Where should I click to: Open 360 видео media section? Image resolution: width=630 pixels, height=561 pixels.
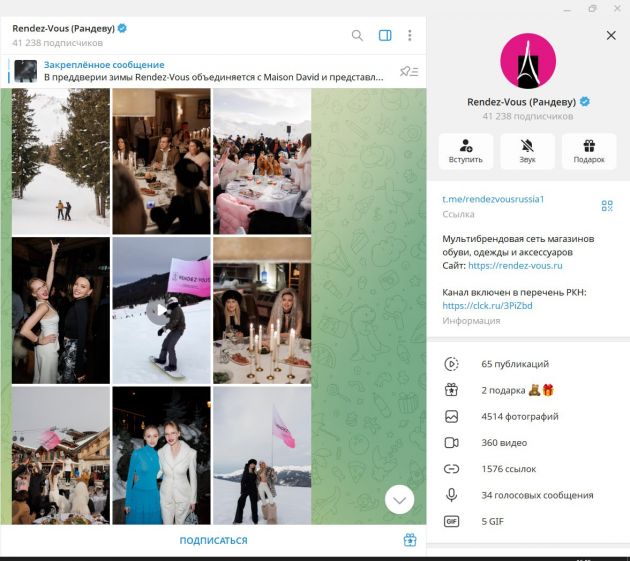coord(503,443)
